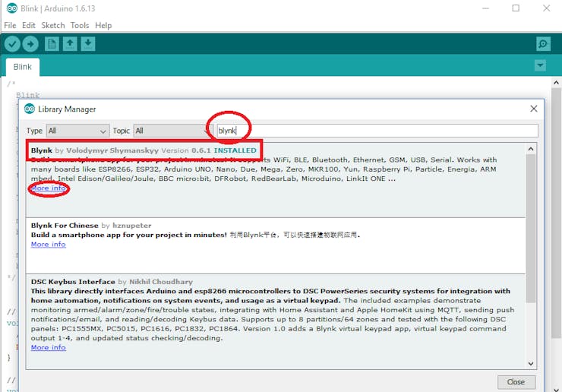Viewport: 562px width, 392px height.
Task: Click the Close button in Library Manager
Action: [516, 382]
